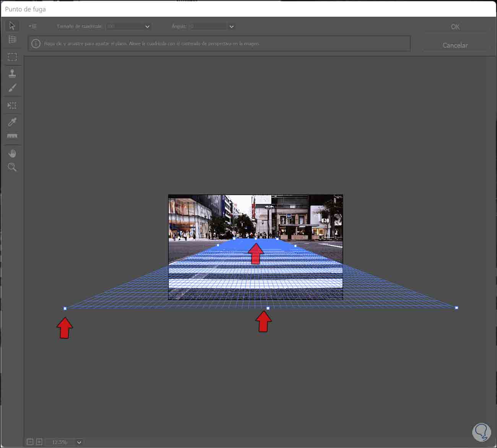Click the "Punto de fuga" dialog title
Screen dimensions: 497x448
tap(25, 9)
